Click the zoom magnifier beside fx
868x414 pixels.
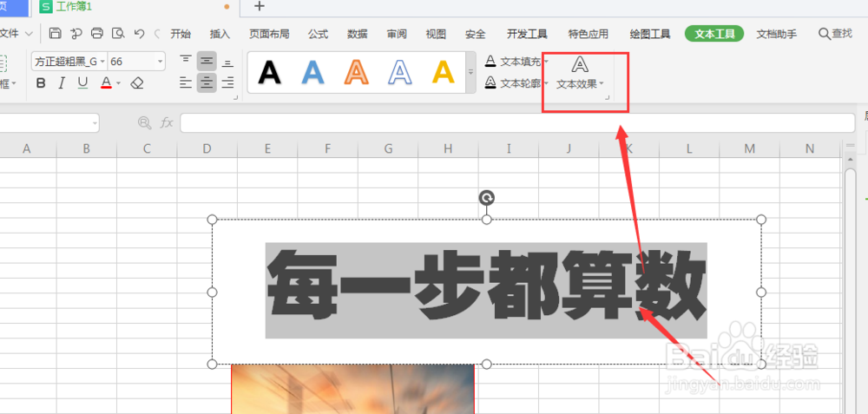point(144,123)
